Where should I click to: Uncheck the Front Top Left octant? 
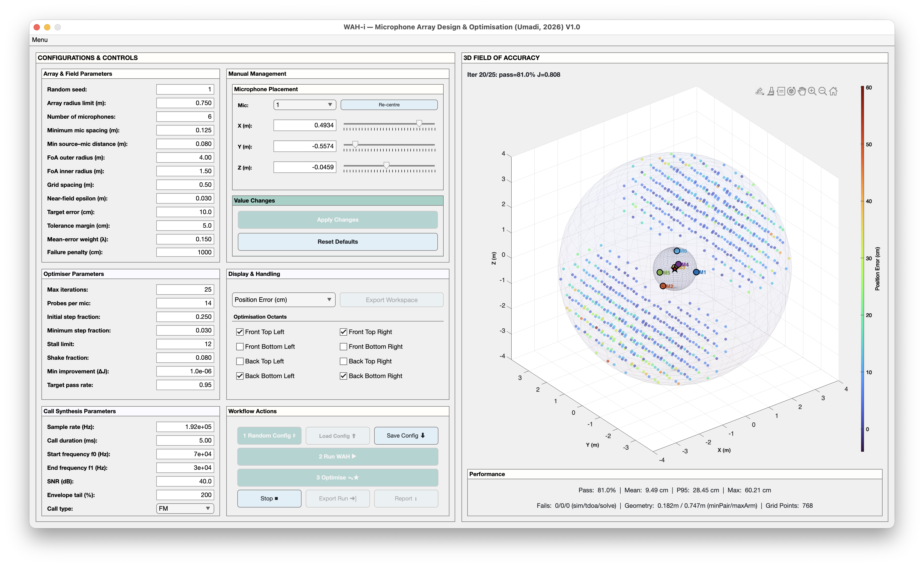coord(240,332)
